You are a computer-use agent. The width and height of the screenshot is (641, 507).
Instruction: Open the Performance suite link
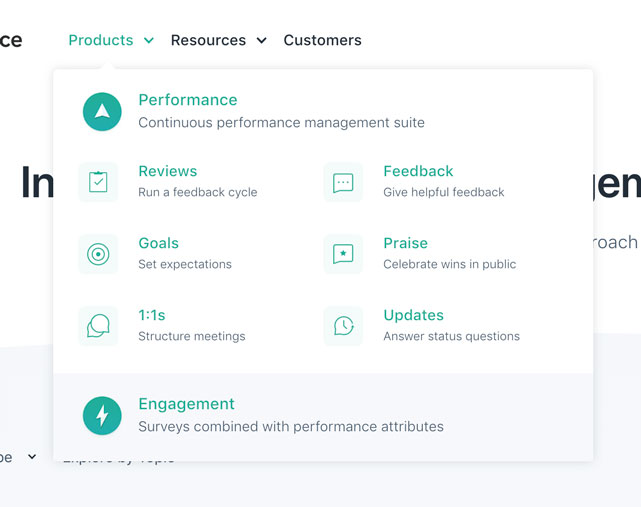coord(188,100)
